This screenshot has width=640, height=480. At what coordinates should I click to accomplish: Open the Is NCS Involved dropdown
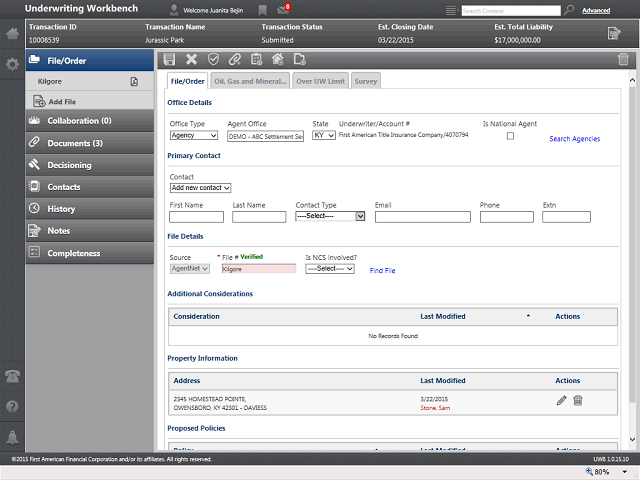[x=330, y=269]
